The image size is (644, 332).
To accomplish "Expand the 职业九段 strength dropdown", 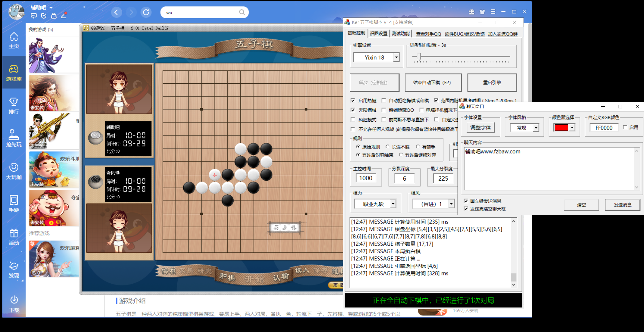I will [x=394, y=204].
